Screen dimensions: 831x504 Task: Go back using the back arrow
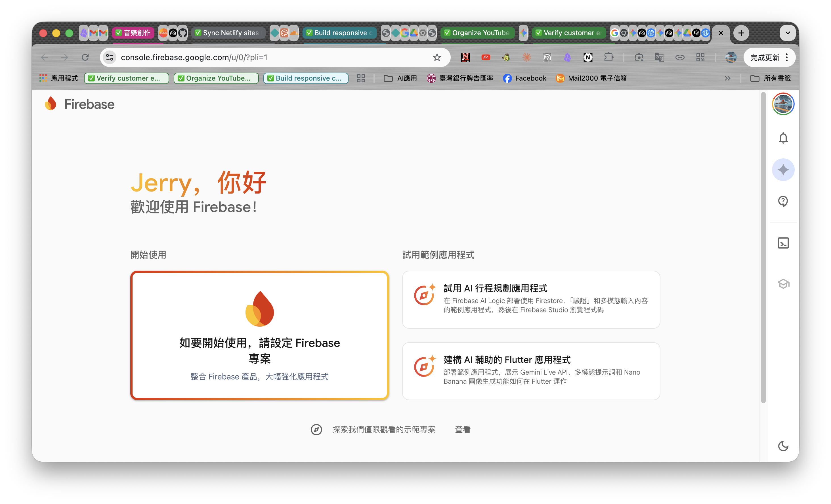click(x=44, y=57)
